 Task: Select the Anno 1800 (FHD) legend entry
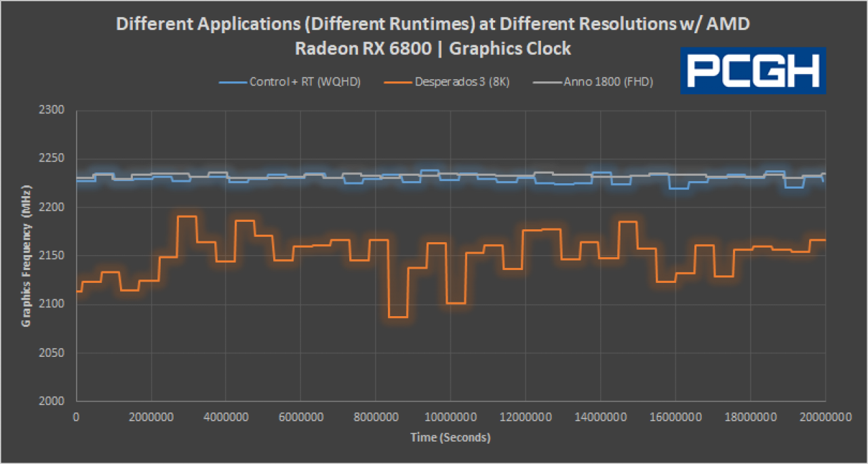[593, 82]
